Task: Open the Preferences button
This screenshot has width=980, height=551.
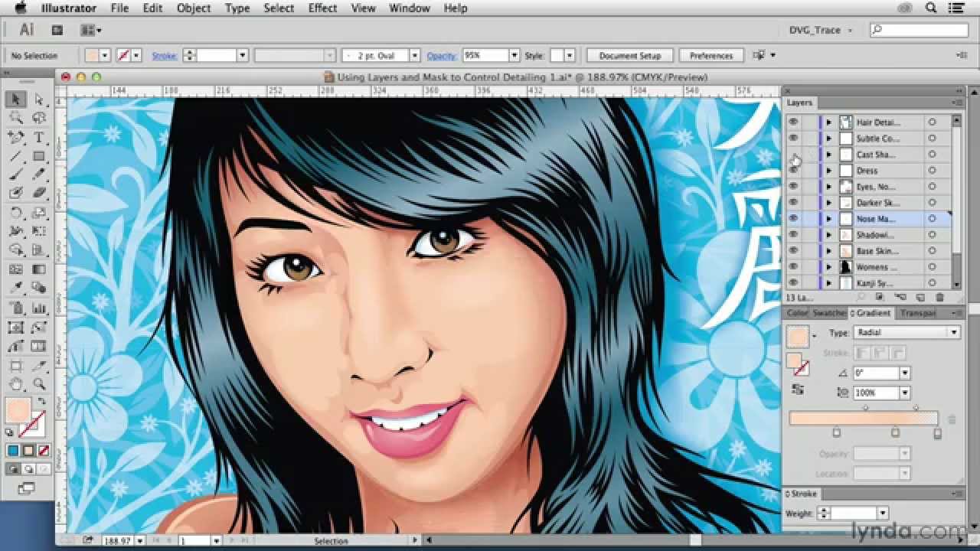Action: click(x=710, y=55)
